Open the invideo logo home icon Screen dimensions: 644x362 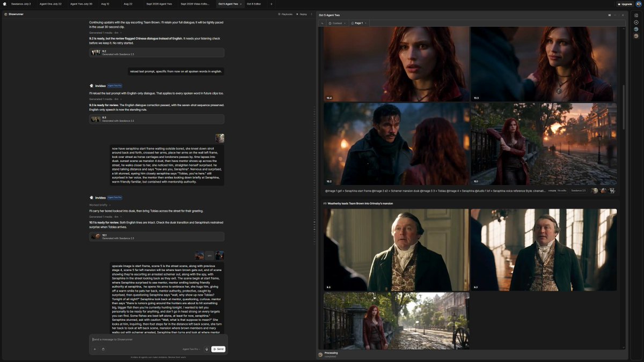(x=4, y=4)
